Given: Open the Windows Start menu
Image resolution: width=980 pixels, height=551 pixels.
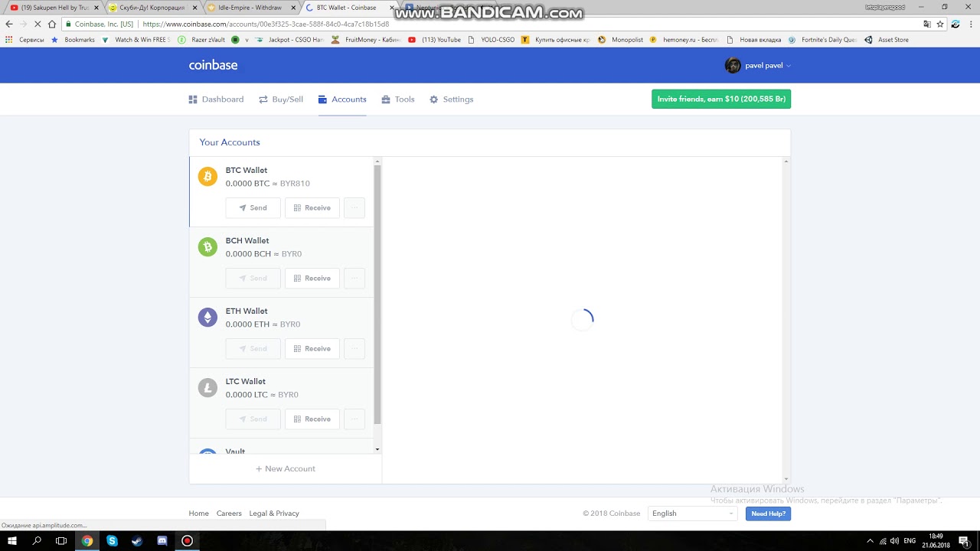Looking at the screenshot, I should point(12,540).
